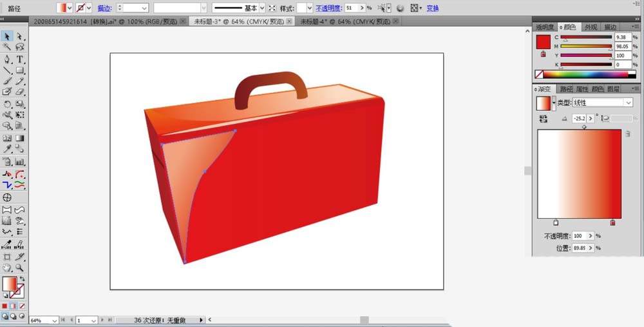This screenshot has width=644, height=327.
Task: Open the status bar arrow menu
Action: point(201,320)
